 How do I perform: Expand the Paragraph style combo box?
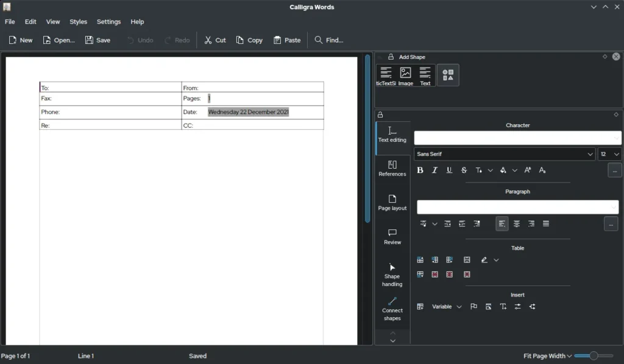pos(518,207)
